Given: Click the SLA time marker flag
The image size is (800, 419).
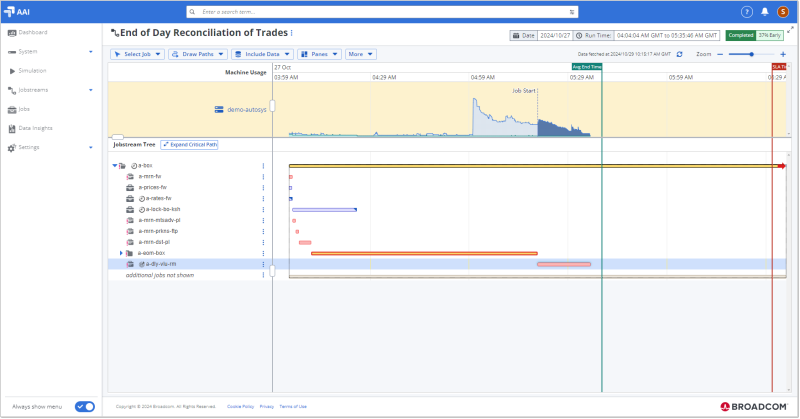Looking at the screenshot, I should [779, 67].
